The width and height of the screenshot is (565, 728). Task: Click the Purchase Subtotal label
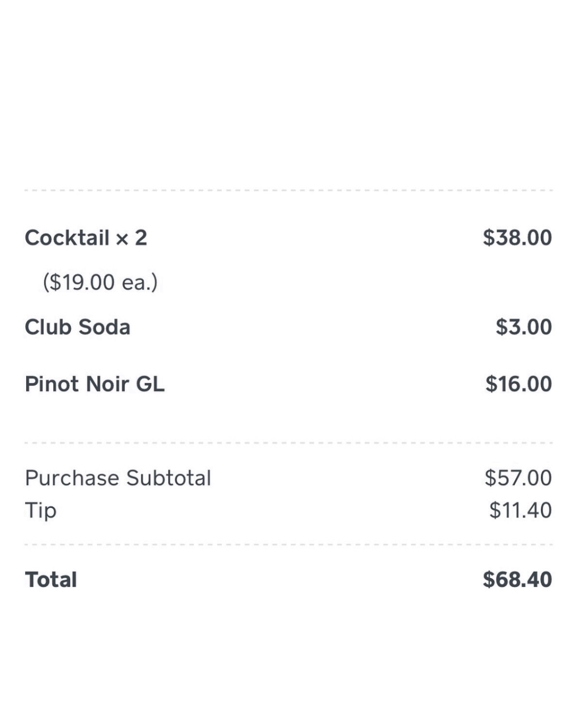(x=118, y=478)
